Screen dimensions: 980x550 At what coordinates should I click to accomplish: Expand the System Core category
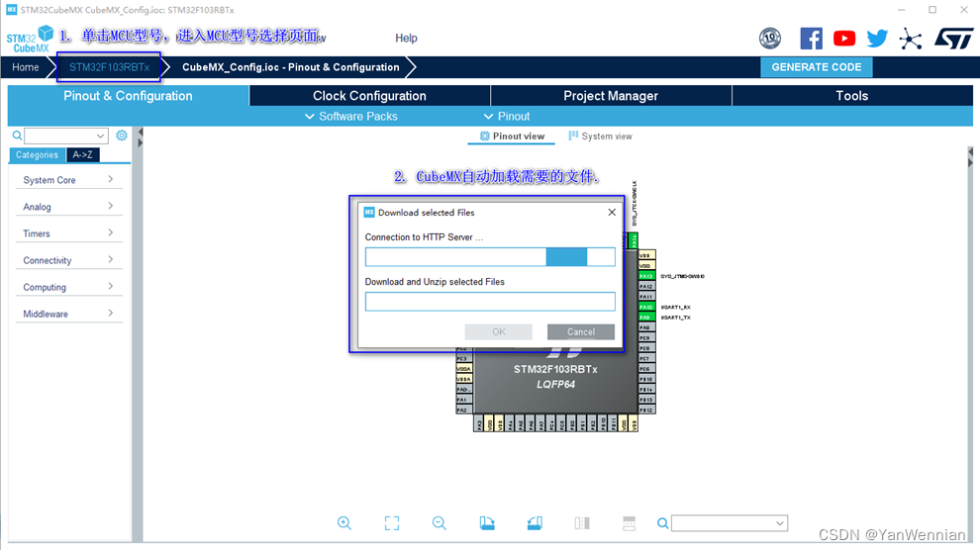[x=68, y=180]
